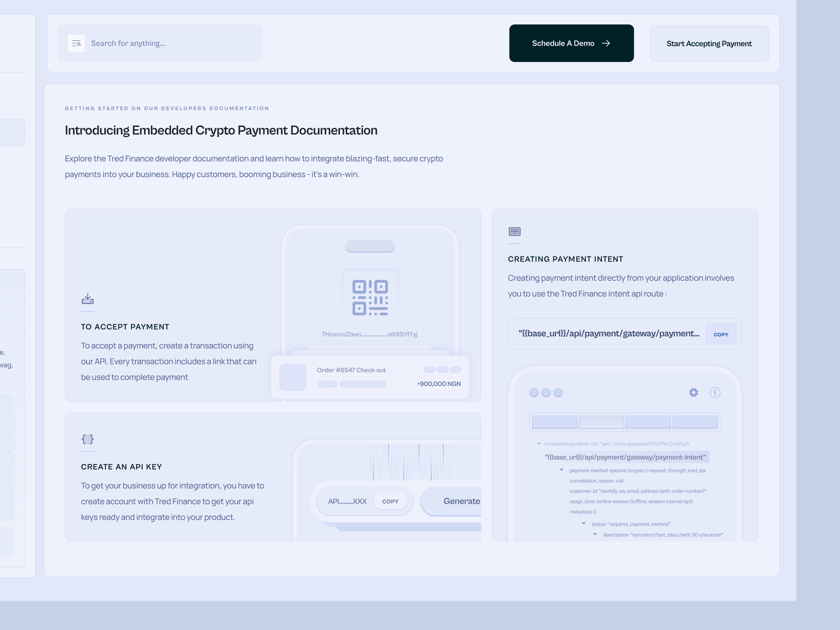Image resolution: width=840 pixels, height=630 pixels.
Task: Click the usage_time code line
Action: 631,501
